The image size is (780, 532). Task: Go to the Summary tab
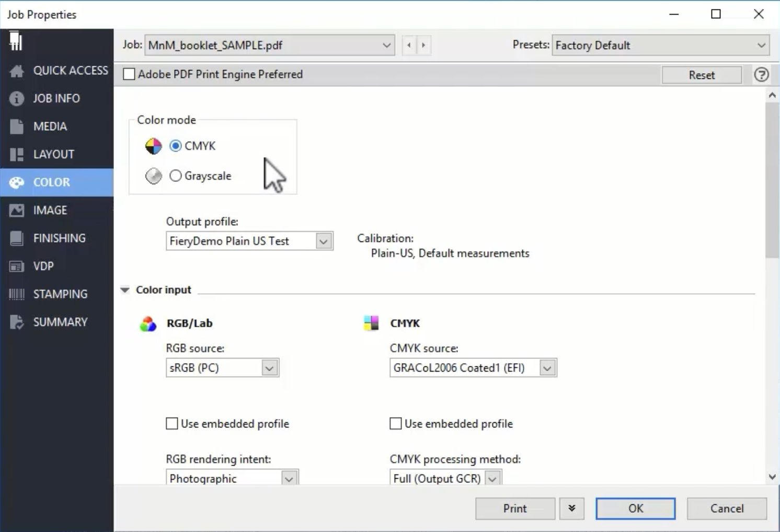pos(60,322)
